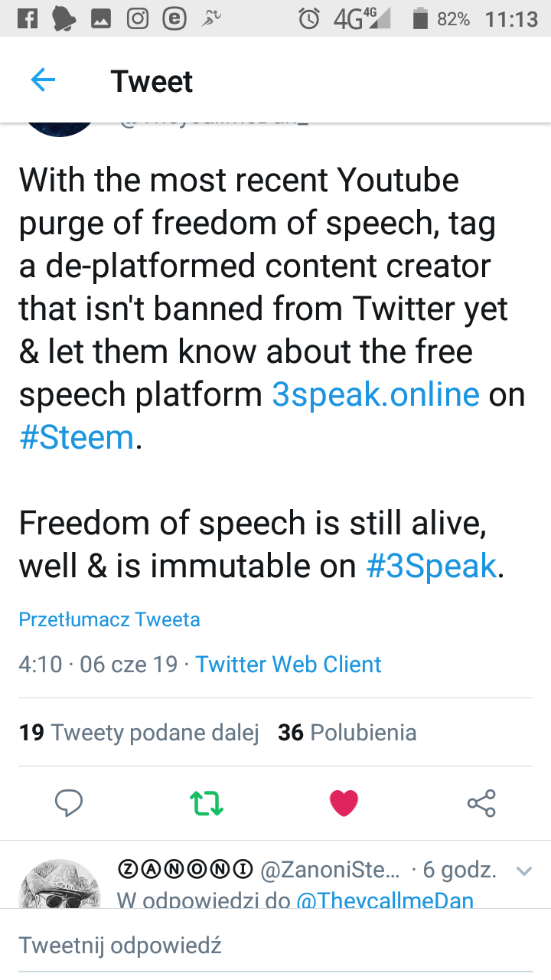Screen dimensions: 551x980
Task: Toggle the green retweet icon
Action: [x=207, y=802]
